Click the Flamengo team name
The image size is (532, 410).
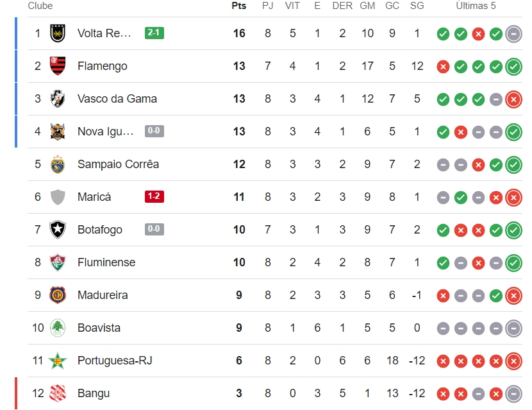click(103, 66)
